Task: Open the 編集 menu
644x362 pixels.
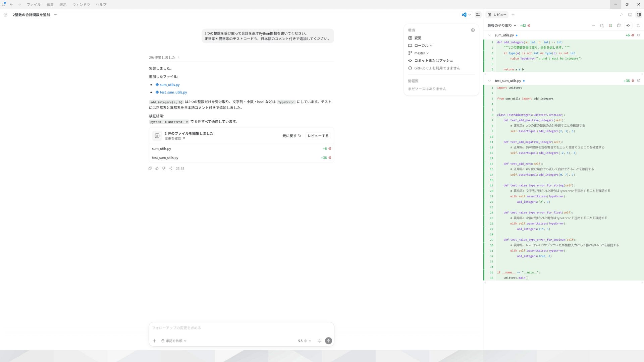Action: pos(50,4)
